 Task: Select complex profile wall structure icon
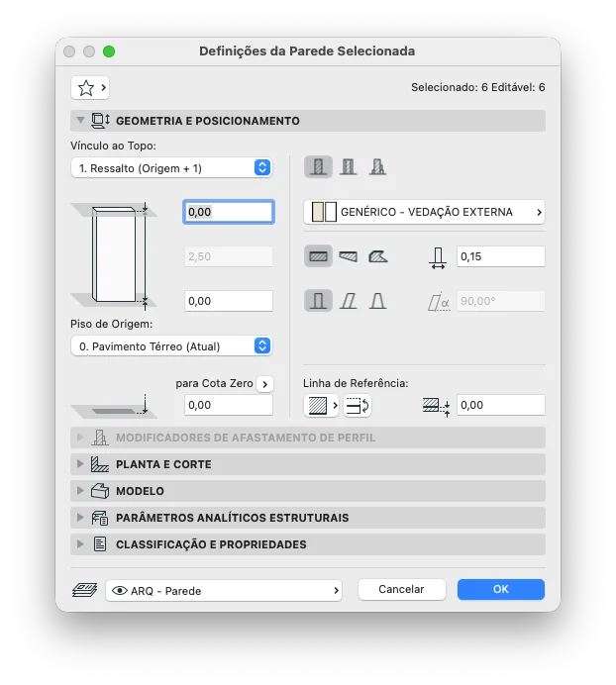377,167
